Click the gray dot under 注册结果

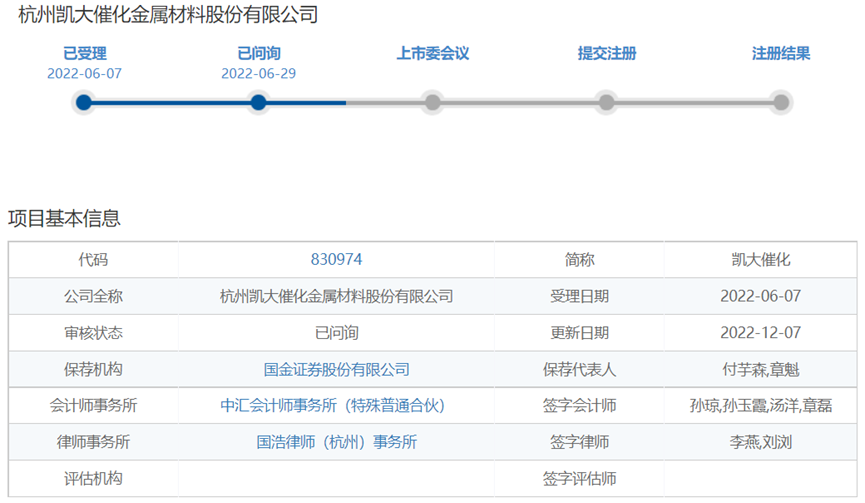tap(781, 102)
